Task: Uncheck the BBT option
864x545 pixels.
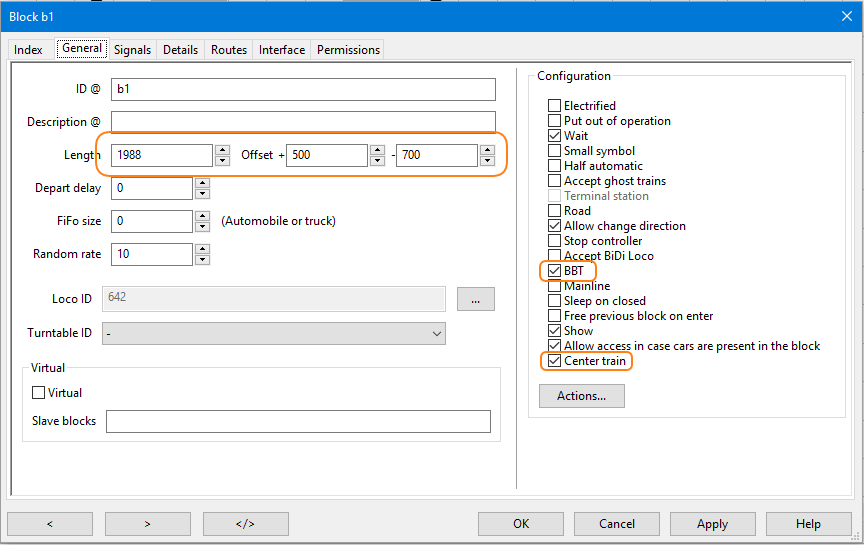Action: coord(555,271)
